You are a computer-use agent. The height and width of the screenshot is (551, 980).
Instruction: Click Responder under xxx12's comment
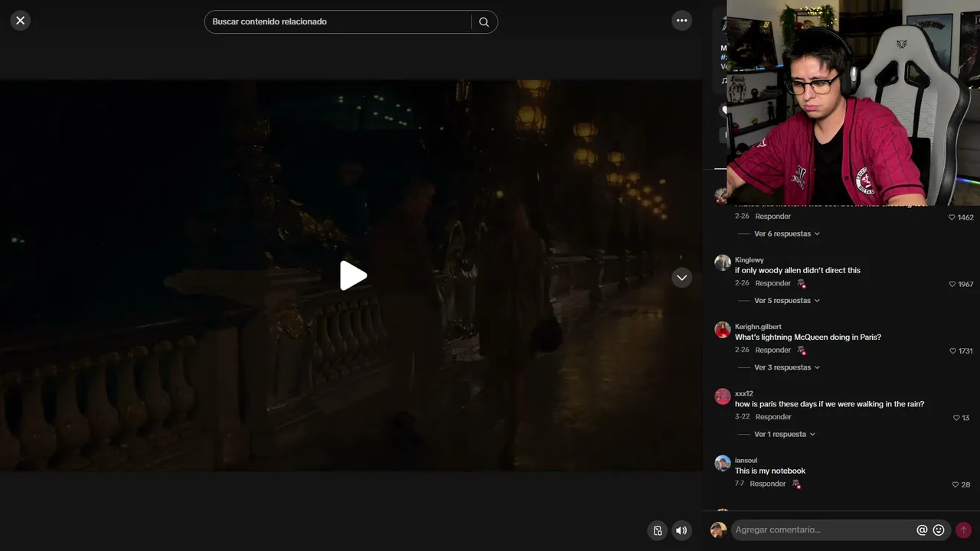click(773, 417)
